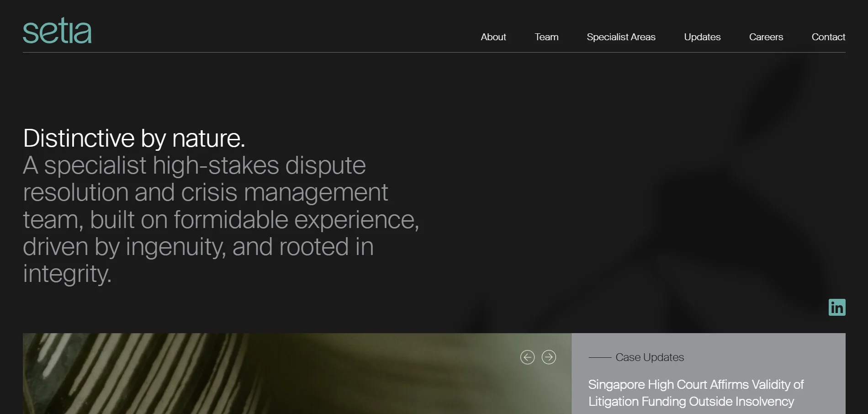Click the "Distinctive by nature." heading
This screenshot has width=868, height=414.
tap(134, 138)
